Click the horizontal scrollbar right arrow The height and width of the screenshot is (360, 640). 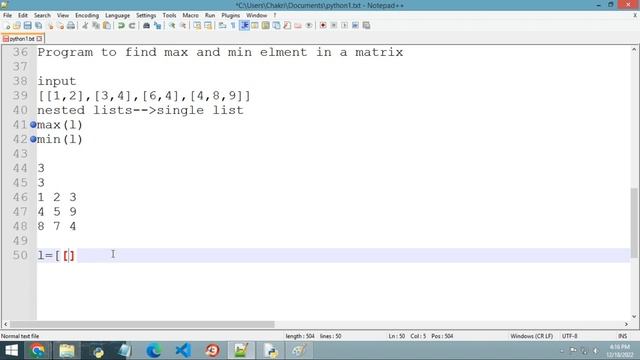[626, 324]
